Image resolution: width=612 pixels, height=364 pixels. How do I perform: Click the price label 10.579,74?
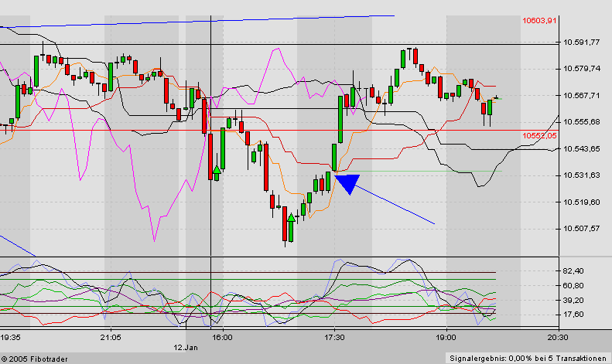coord(582,69)
